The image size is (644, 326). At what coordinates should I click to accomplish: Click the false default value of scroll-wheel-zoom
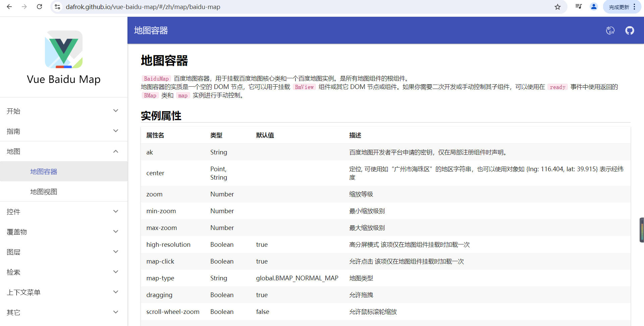pos(263,312)
